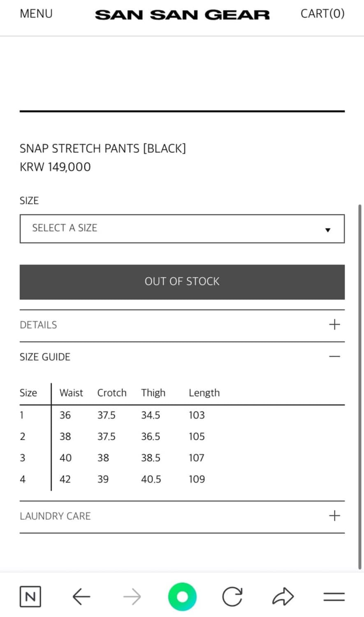Open the MENU at top left
This screenshot has height=617, width=364.
36,14
